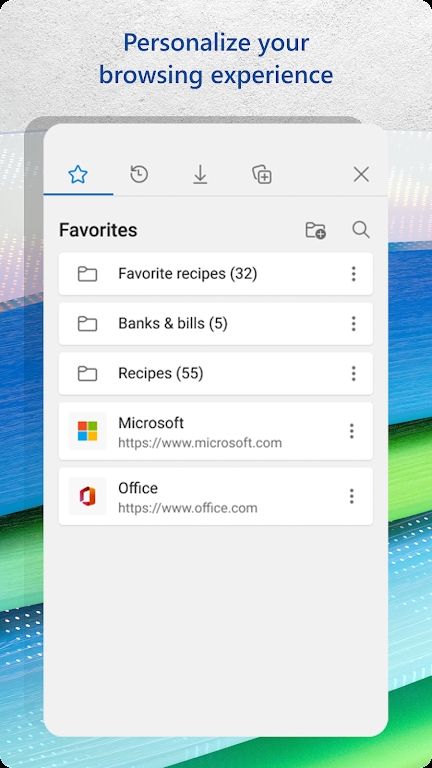The height and width of the screenshot is (768, 432).
Task: Open the Favorites star tab
Action: [x=78, y=174]
